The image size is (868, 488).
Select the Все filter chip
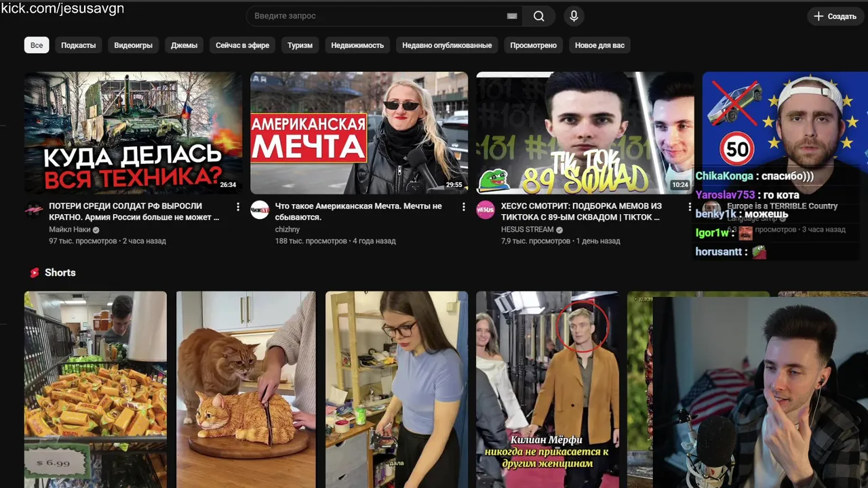point(37,45)
